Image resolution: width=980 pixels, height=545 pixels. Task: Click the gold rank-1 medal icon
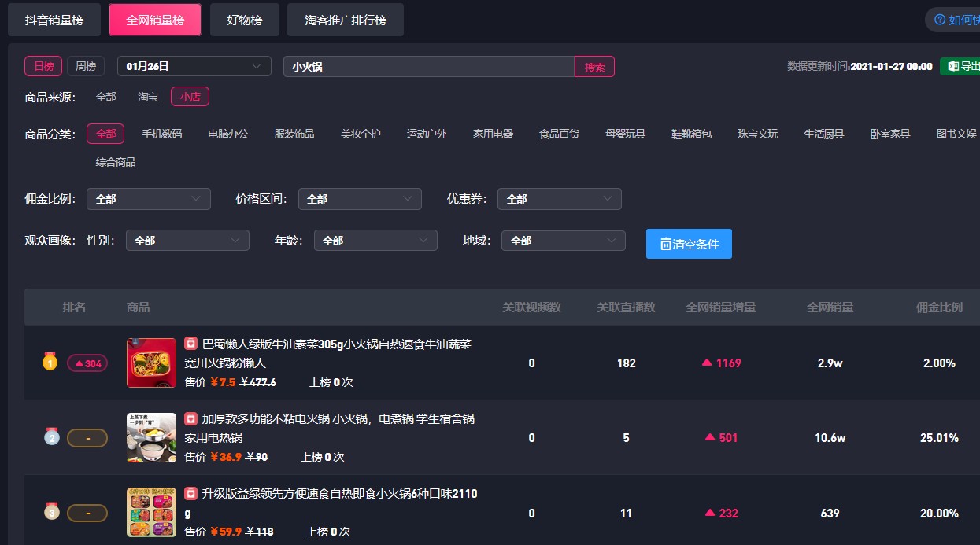coord(50,363)
